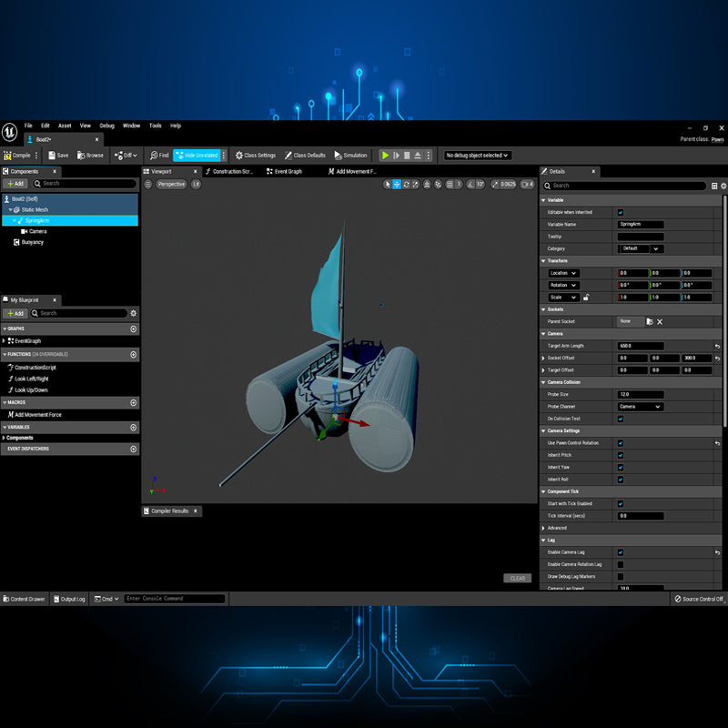
Task: Save the blueprint asset
Action: coord(58,156)
